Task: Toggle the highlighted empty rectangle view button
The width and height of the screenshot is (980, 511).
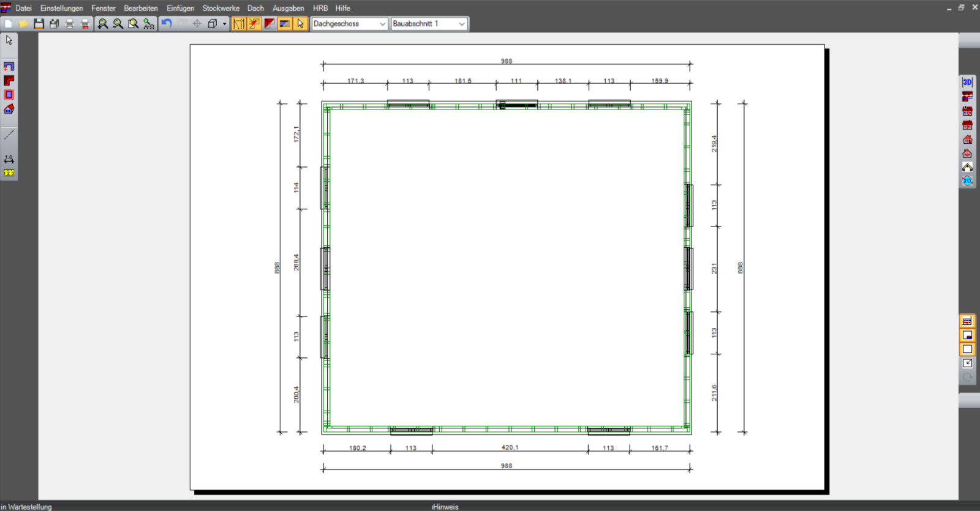Action: tap(967, 349)
